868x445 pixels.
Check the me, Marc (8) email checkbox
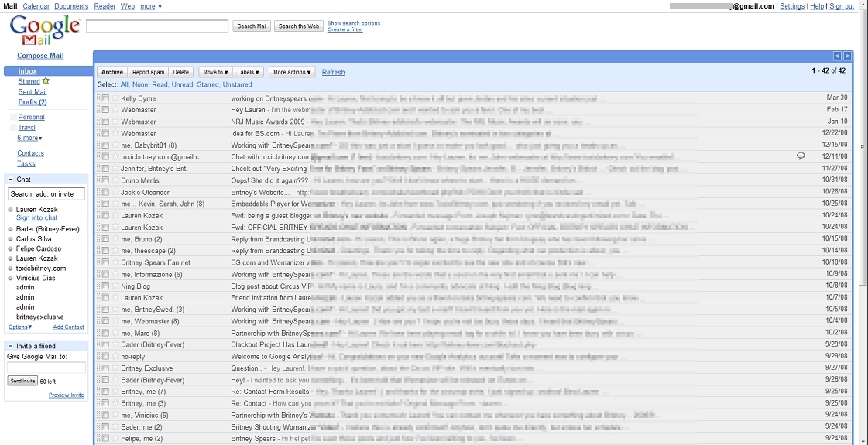[x=105, y=334]
